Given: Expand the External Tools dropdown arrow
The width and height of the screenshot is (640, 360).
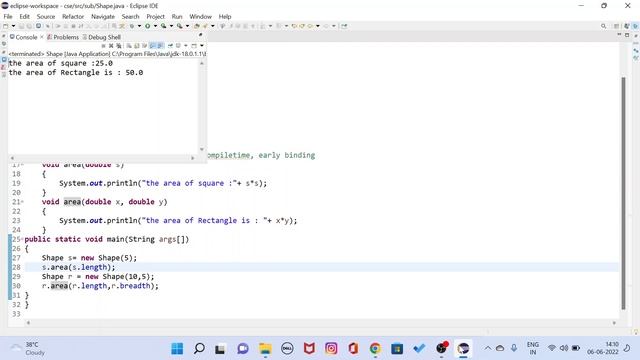Looking at the screenshot, I should coord(187,26).
